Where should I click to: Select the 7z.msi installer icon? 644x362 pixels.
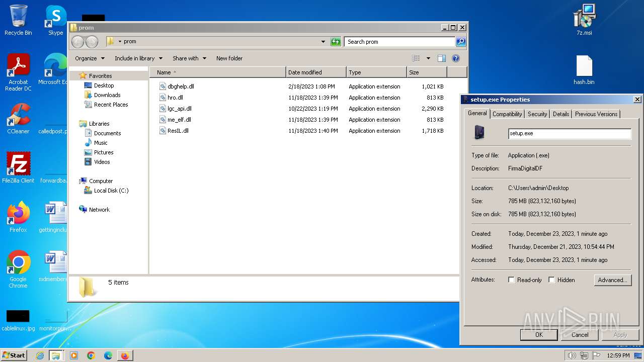point(584,20)
